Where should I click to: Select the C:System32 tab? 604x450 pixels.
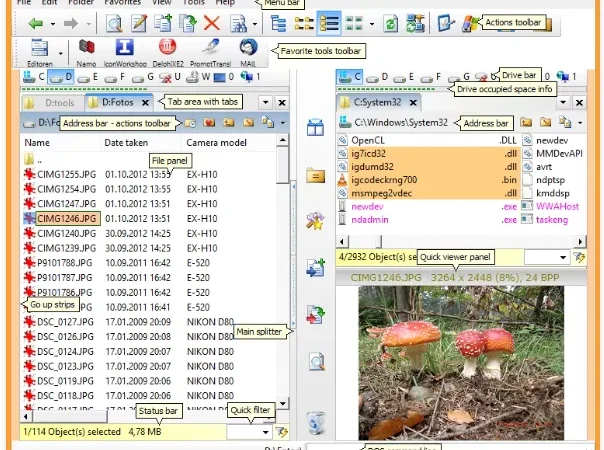378,102
